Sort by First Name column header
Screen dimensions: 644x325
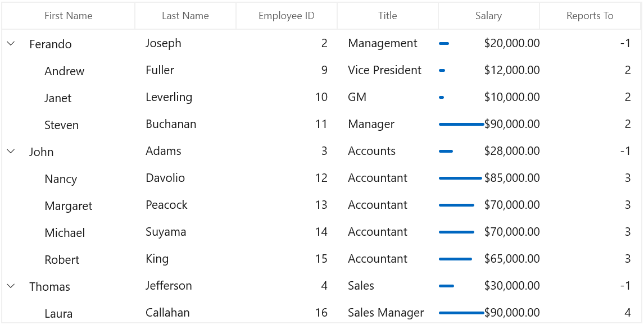coord(69,16)
